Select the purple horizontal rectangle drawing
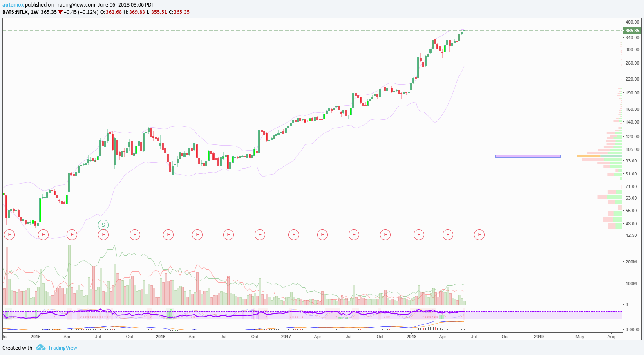644x355 pixels. pyautogui.click(x=528, y=156)
